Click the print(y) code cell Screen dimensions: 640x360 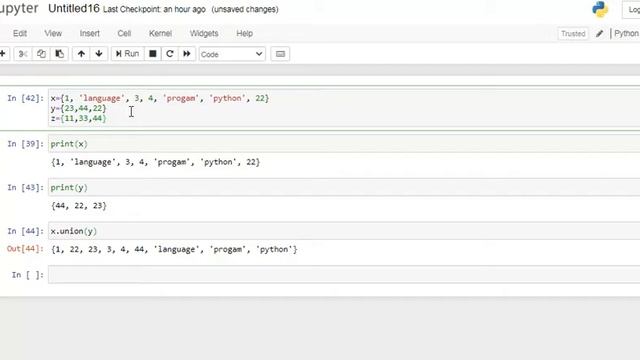click(x=344, y=187)
